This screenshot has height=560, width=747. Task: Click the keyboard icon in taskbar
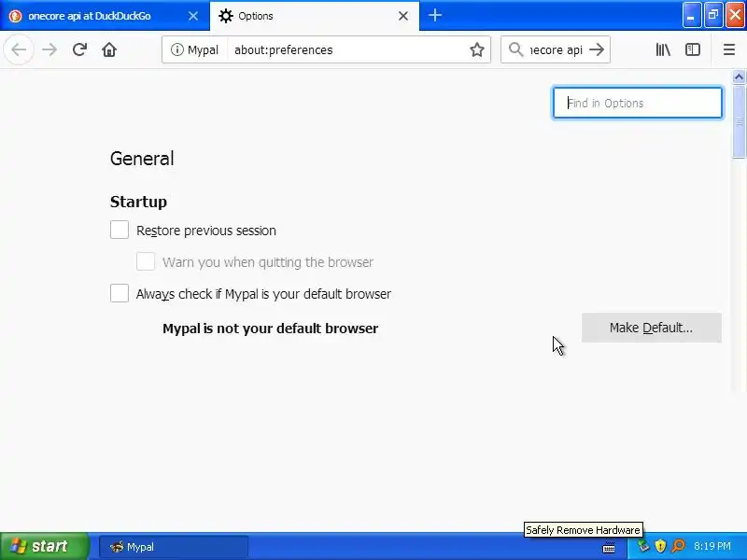609,547
